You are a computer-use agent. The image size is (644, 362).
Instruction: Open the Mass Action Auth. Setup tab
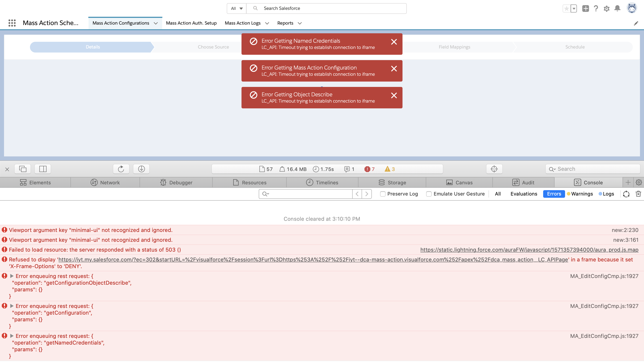pyautogui.click(x=191, y=23)
